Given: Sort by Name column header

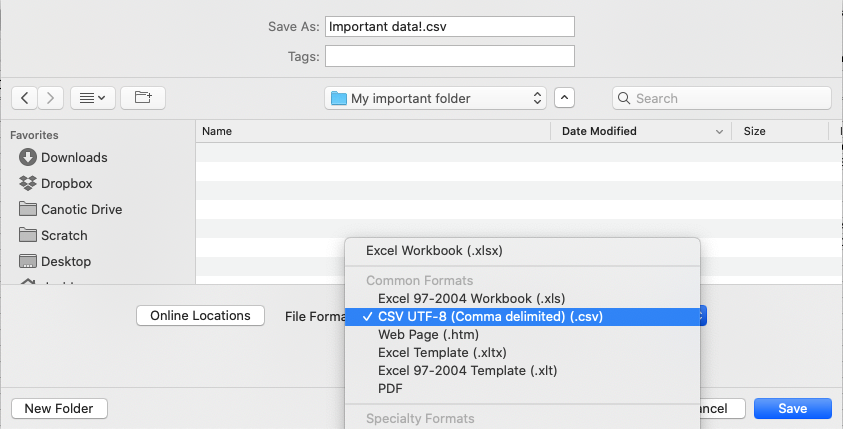Looking at the screenshot, I should point(373,131).
